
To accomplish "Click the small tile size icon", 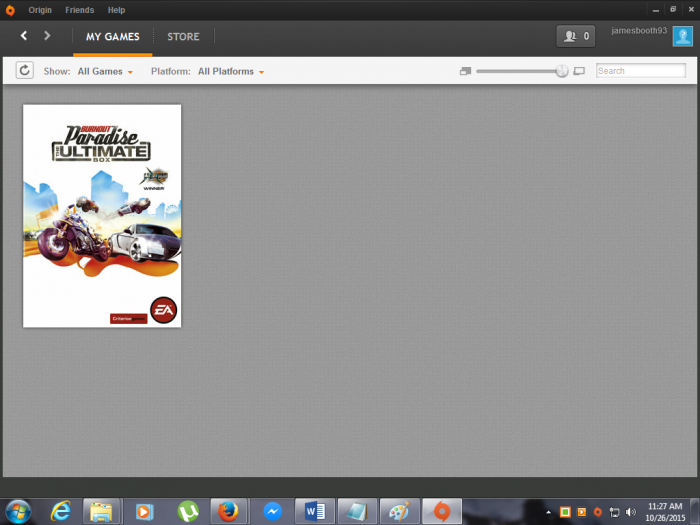I will pyautogui.click(x=465, y=71).
